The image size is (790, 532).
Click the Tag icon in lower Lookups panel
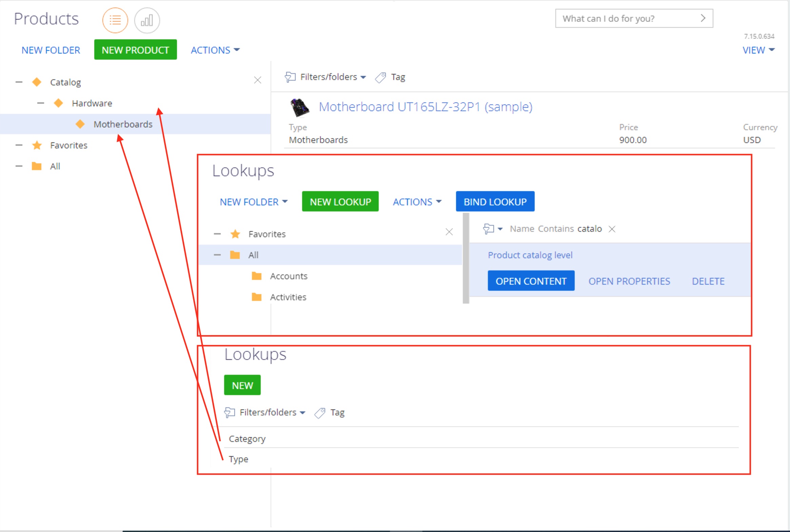click(x=320, y=413)
